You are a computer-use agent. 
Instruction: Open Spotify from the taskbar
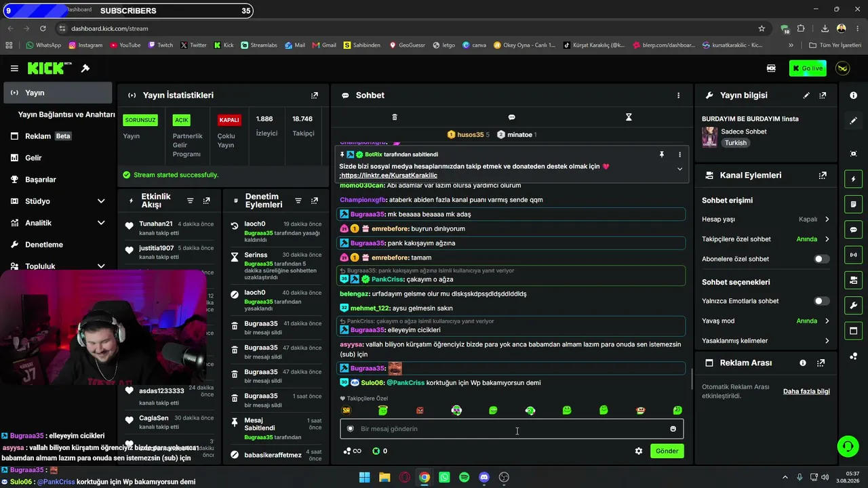point(464,477)
